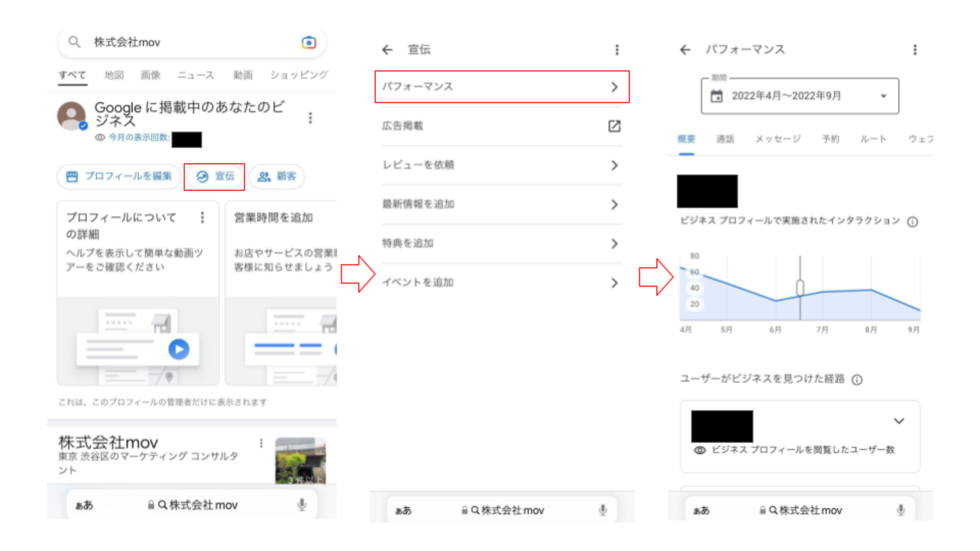980x551 pixels.
Task: Switch to the 予約 tab
Action: pos(831,140)
